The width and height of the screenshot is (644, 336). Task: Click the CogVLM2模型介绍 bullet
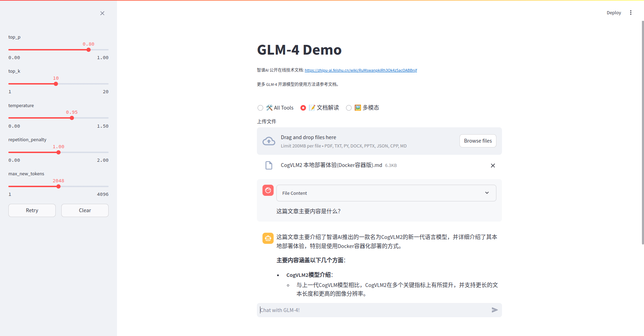click(x=309, y=275)
